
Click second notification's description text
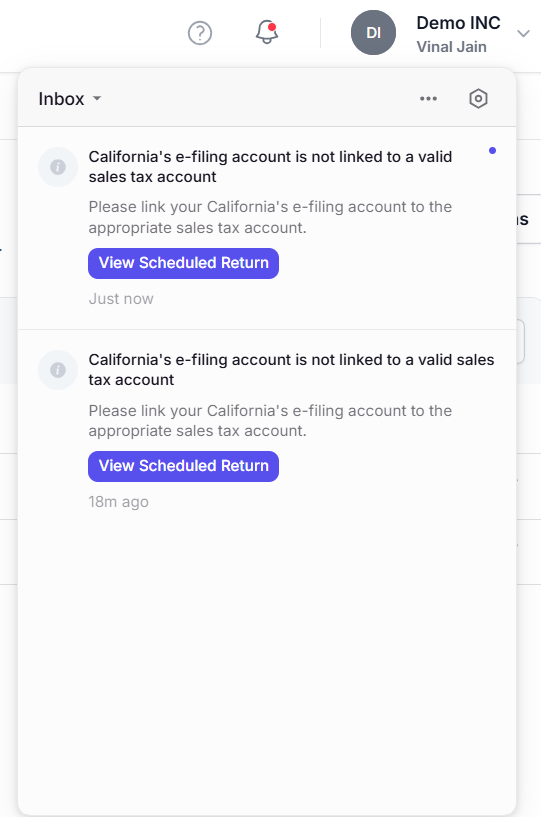270,420
